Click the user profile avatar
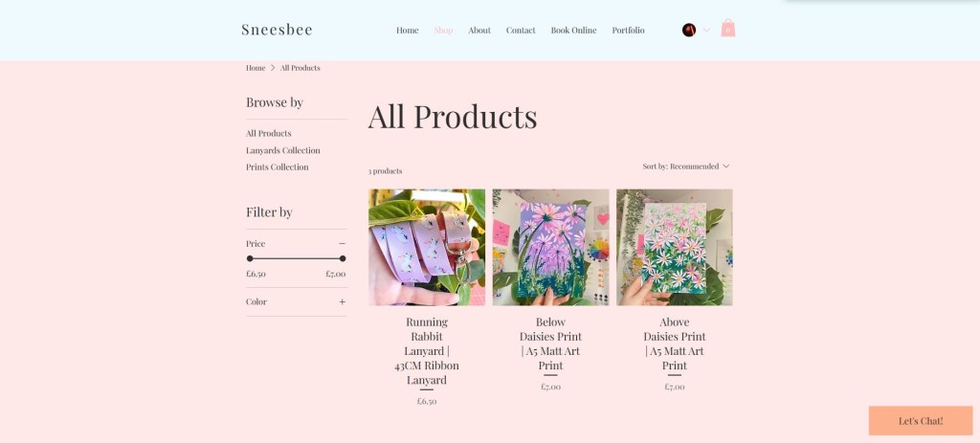The image size is (980, 443). pyautogui.click(x=689, y=30)
